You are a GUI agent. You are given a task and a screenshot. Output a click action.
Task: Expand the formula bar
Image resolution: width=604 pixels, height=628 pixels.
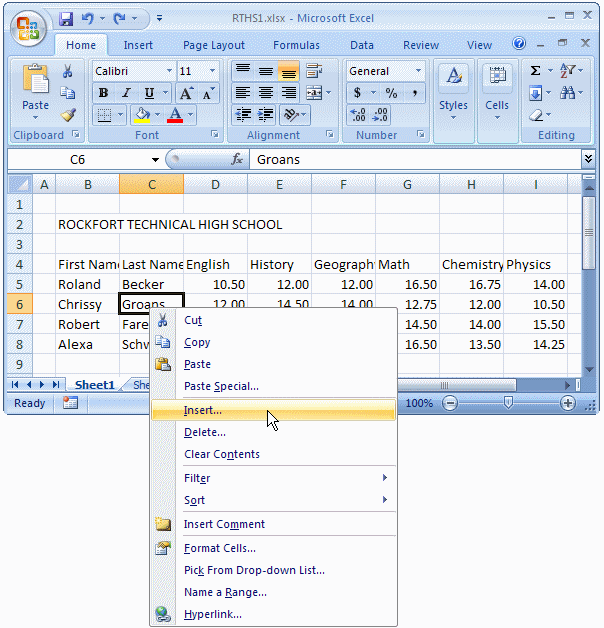pos(588,159)
